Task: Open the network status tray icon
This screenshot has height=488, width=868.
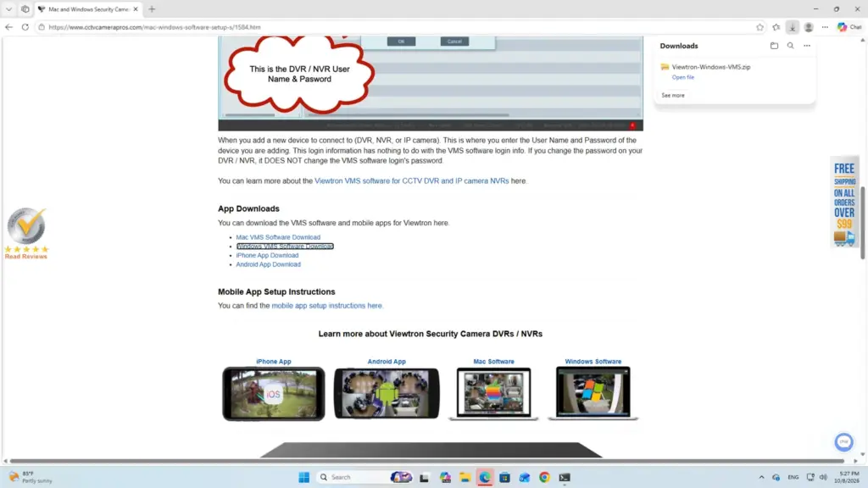Action: pyautogui.click(x=810, y=477)
